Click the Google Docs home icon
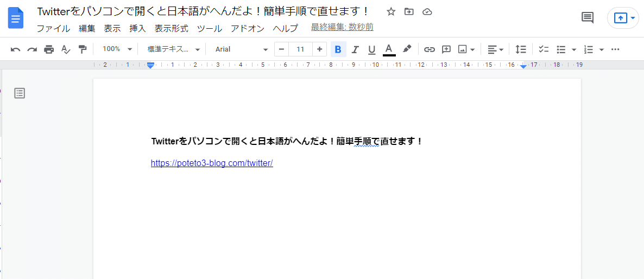Image resolution: width=644 pixels, height=279 pixels. coord(16,18)
